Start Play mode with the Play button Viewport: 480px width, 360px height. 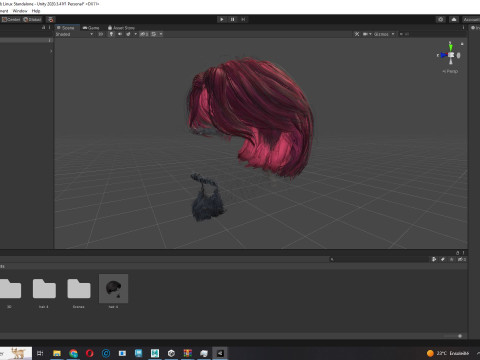[222, 19]
